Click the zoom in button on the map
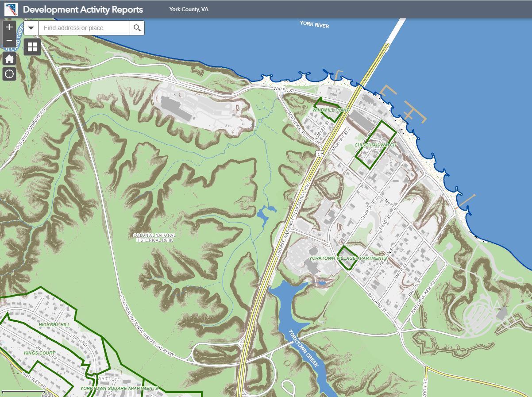 pyautogui.click(x=9, y=27)
